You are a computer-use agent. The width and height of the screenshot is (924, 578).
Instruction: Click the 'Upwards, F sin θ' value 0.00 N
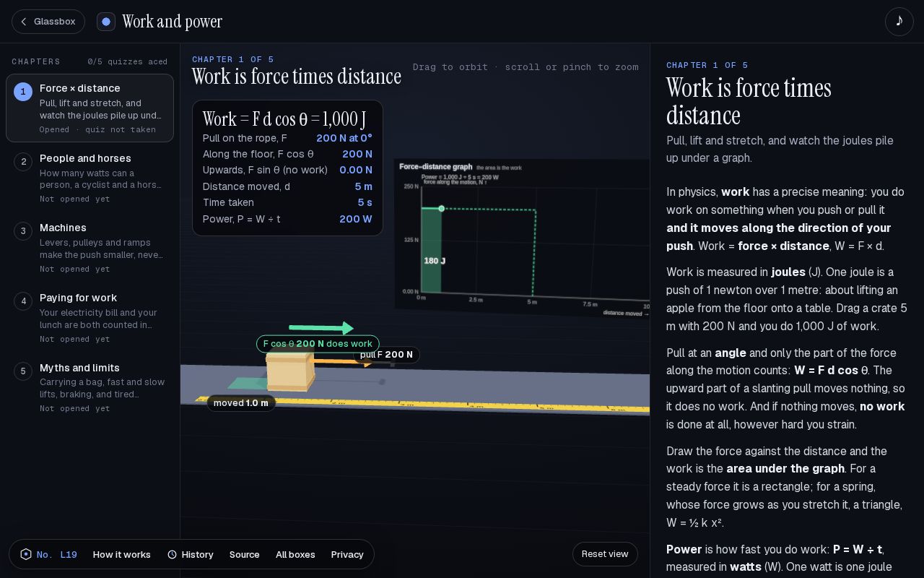356,170
